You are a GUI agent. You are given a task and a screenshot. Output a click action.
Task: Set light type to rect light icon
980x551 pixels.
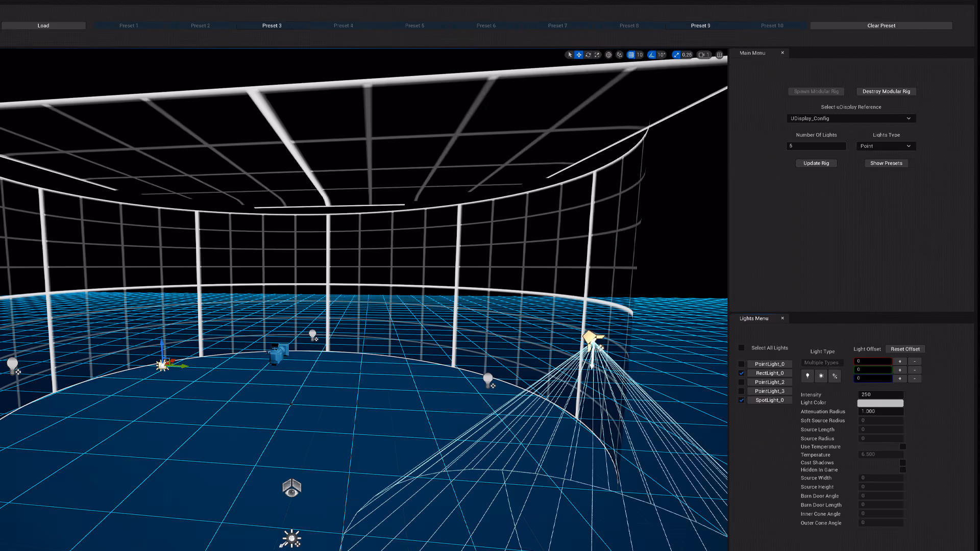[x=821, y=376]
